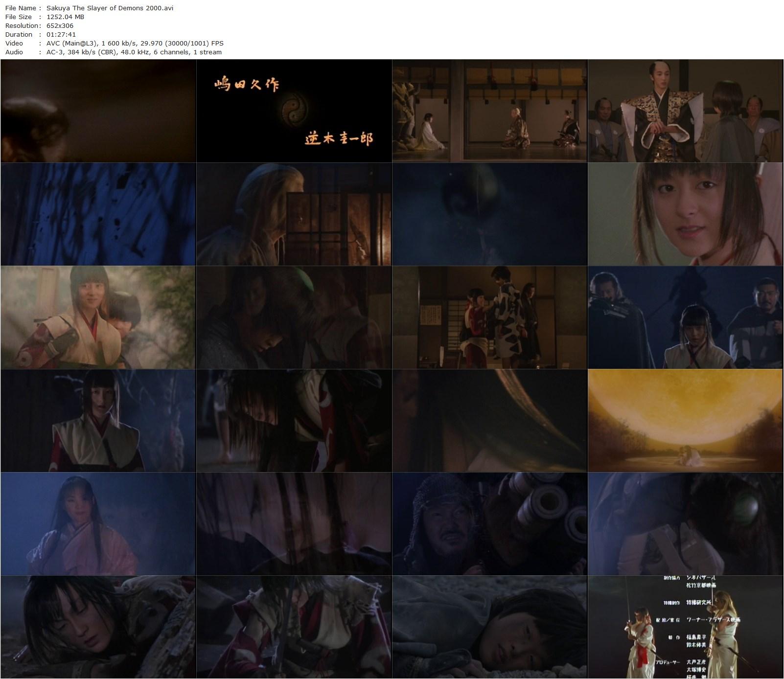
Task: Open the thumbnail of lord in gold-patterned robe
Action: click(x=685, y=111)
